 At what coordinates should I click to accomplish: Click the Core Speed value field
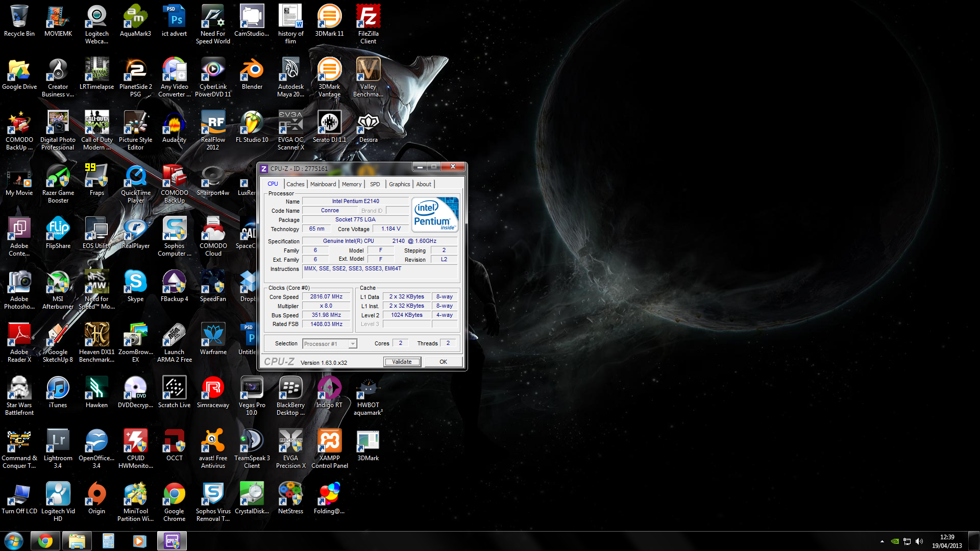coord(327,296)
